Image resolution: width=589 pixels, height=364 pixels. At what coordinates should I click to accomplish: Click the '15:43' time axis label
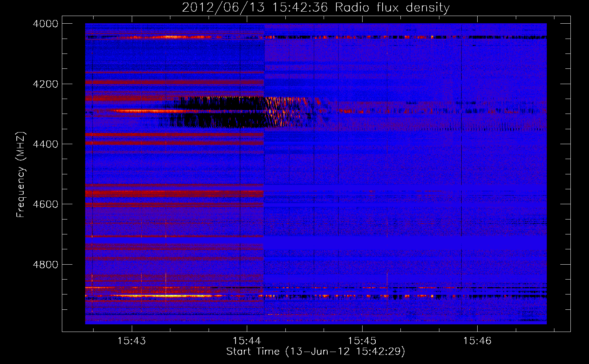[132, 341]
